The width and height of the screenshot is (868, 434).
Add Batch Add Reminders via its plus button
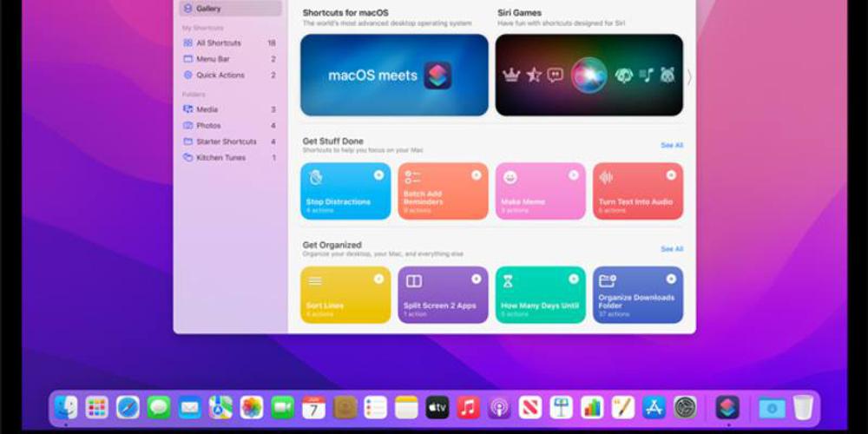click(x=476, y=175)
